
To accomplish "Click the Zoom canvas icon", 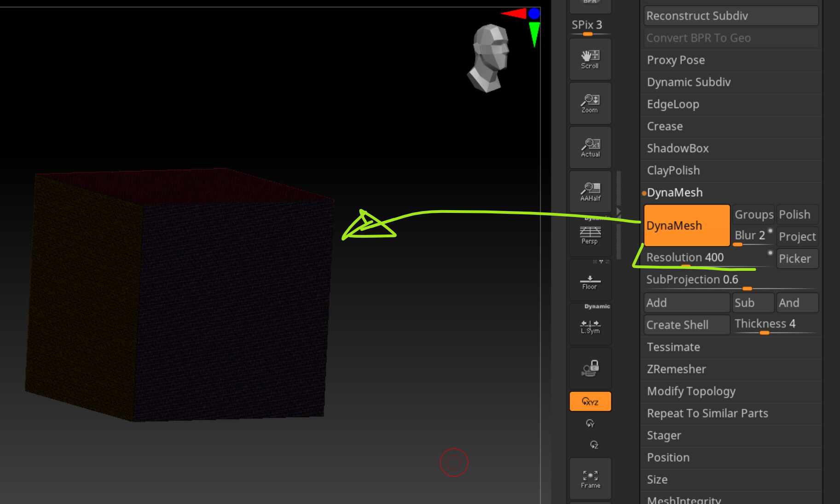I will pos(590,103).
